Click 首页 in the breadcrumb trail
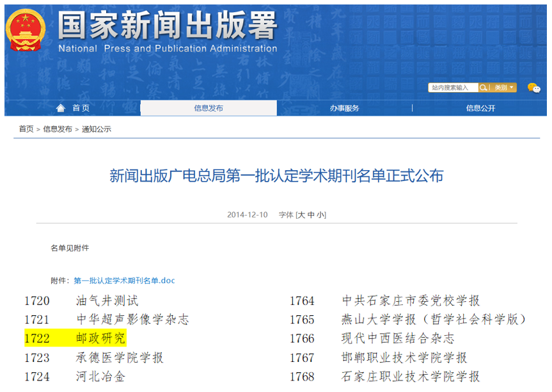Viewport: 552px width, 392px height. [x=26, y=129]
